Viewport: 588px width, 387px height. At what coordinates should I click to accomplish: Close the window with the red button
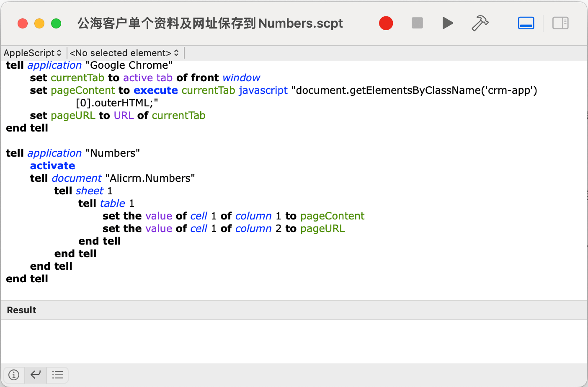click(x=23, y=23)
